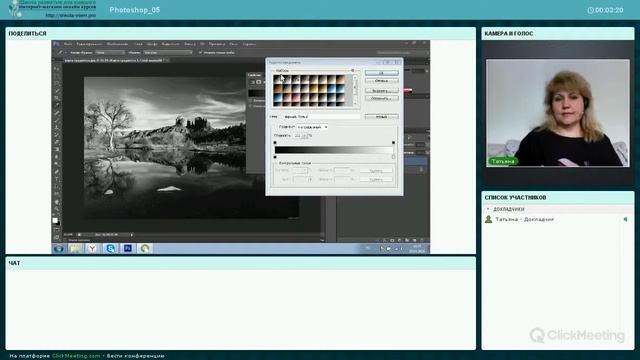Select the Crop tool
Viewport: 640px width, 360px height.
point(57,98)
